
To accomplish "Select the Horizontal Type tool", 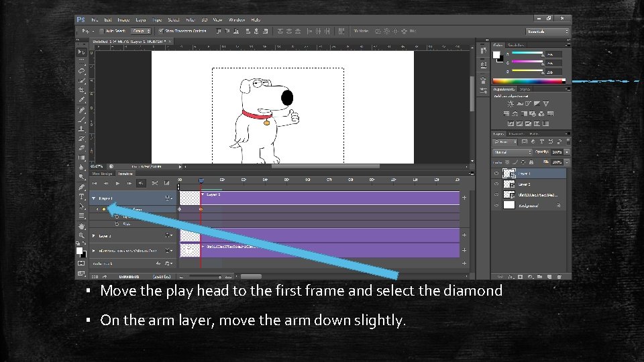I will pos(81,197).
